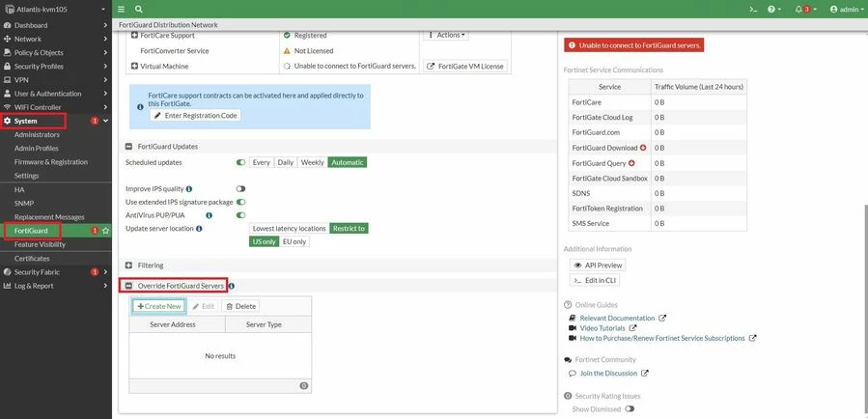Choose EU only server location

[294, 242]
